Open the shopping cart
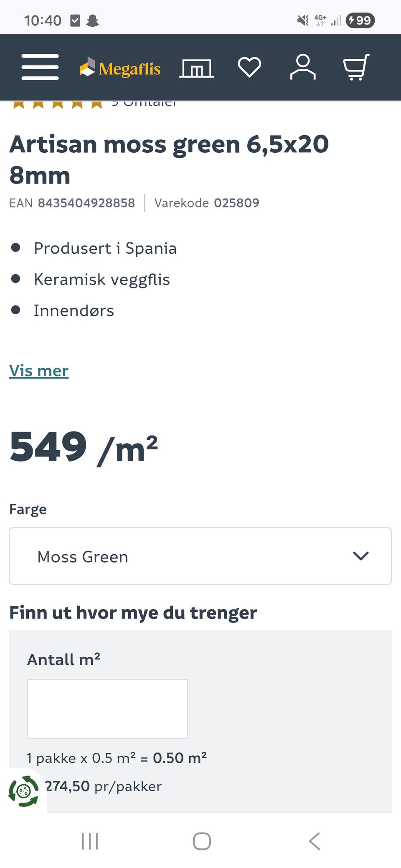 click(x=356, y=67)
